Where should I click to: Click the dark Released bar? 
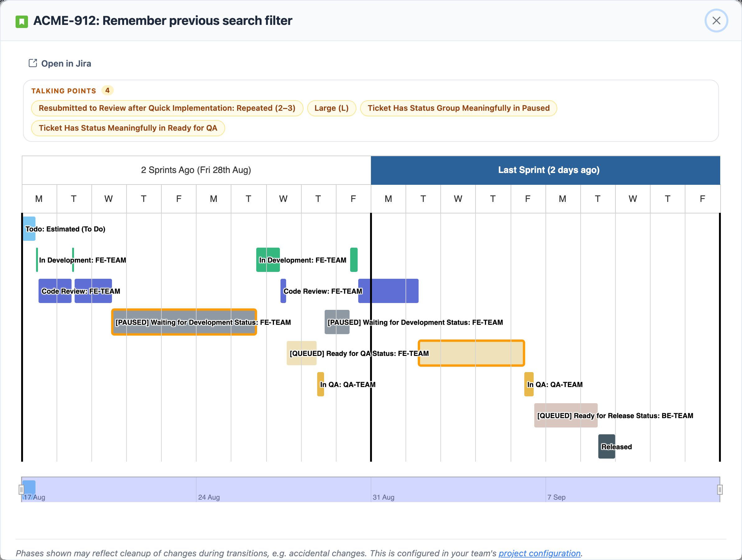tap(606, 446)
